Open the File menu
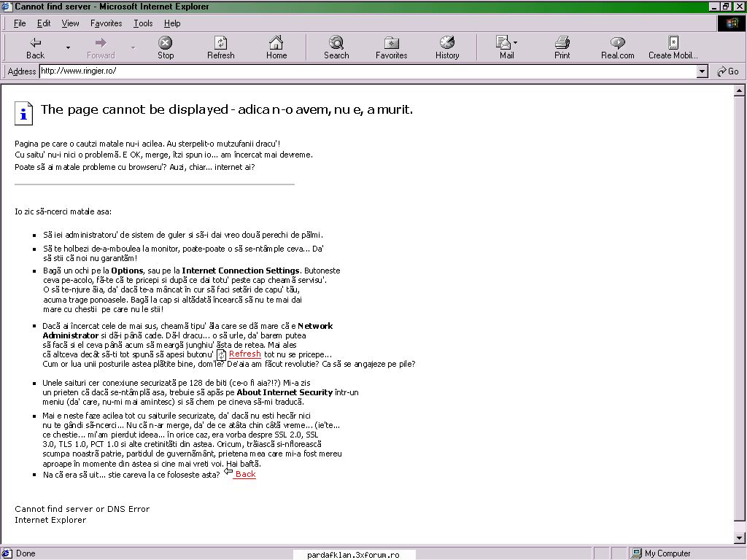The width and height of the screenshot is (747, 560). (20, 23)
